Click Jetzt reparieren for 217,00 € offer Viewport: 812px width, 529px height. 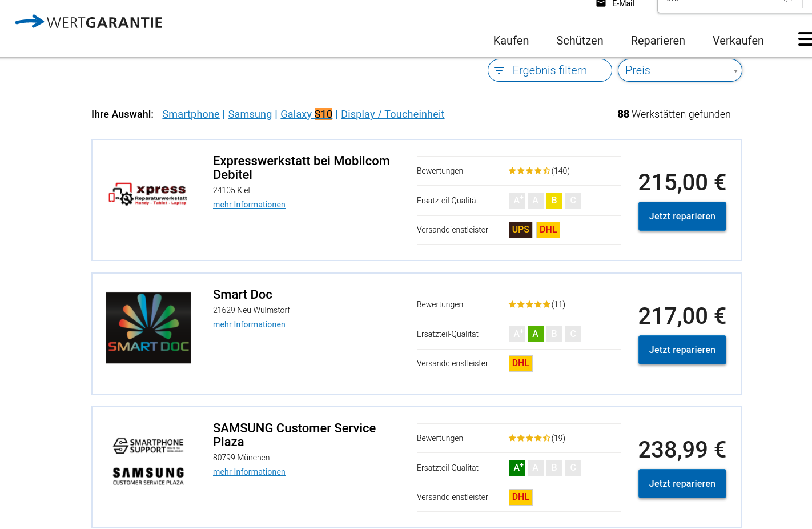click(682, 350)
